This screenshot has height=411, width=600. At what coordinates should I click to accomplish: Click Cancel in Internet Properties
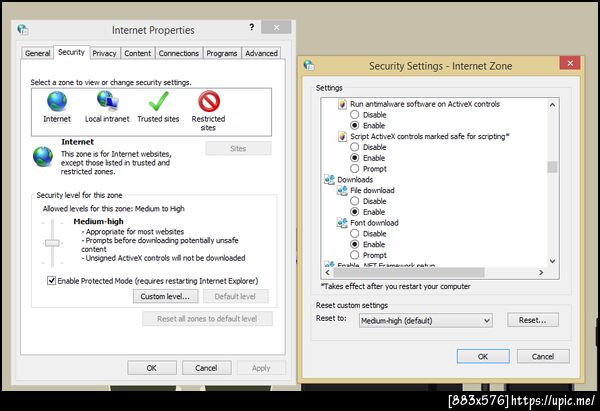[207, 368]
